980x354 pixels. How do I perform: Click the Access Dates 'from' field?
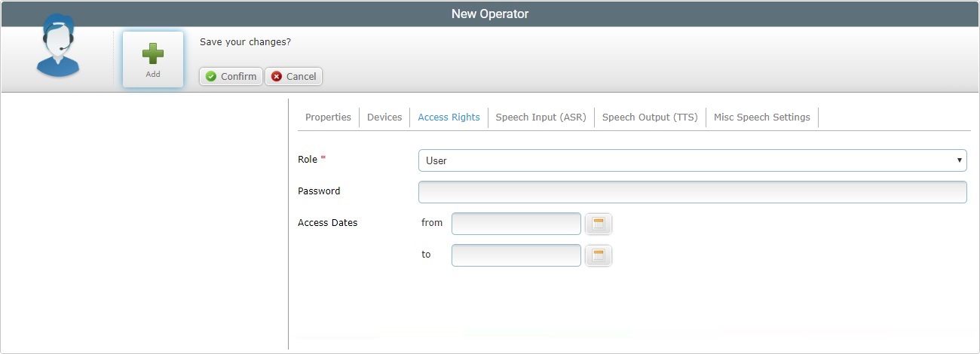point(516,224)
